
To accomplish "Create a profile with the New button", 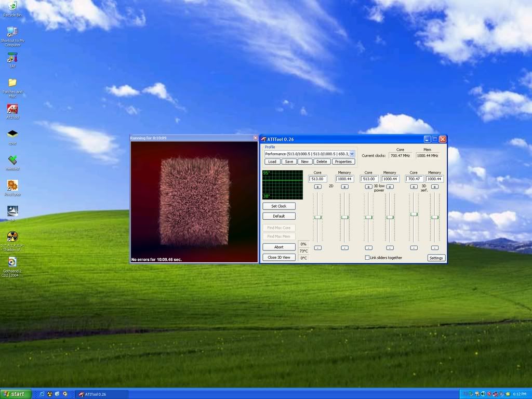I will click(304, 162).
